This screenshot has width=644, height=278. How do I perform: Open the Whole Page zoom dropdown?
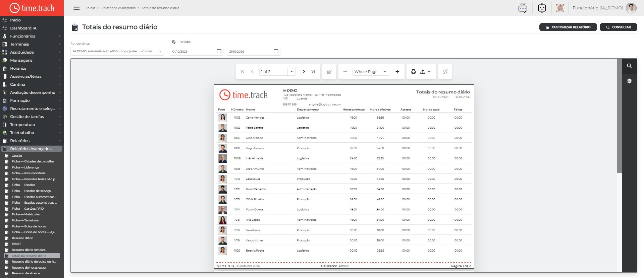pos(370,72)
